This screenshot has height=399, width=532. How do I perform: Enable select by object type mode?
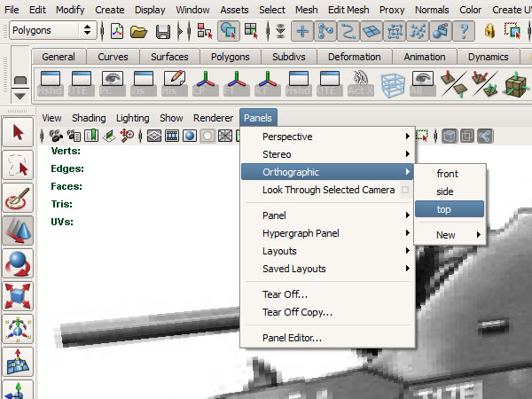pos(229,31)
